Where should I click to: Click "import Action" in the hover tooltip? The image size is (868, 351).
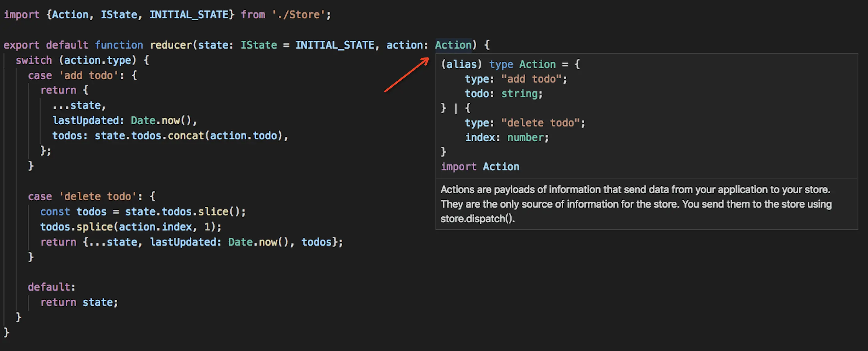click(x=480, y=166)
